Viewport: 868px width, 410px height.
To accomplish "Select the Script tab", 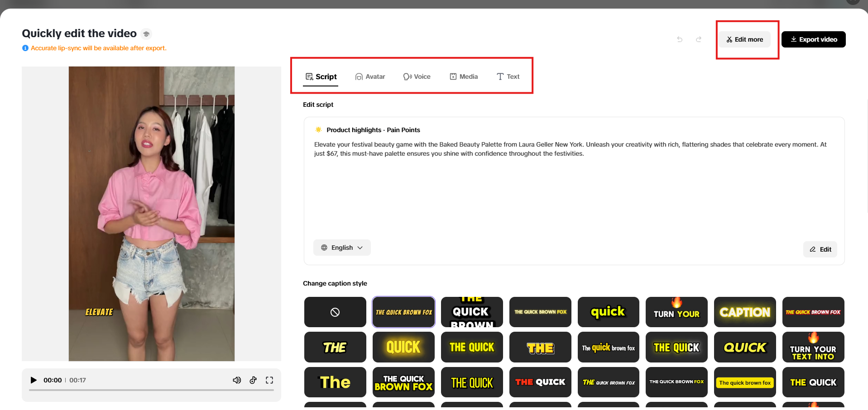I will point(321,76).
